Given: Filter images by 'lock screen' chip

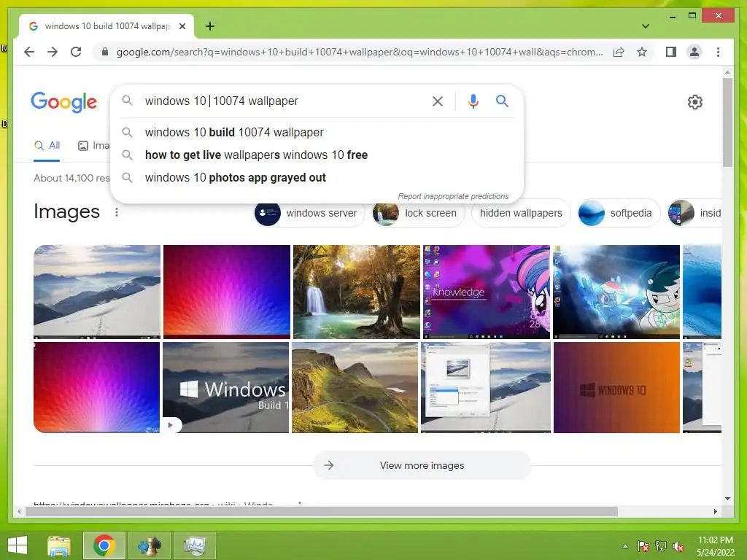Looking at the screenshot, I should pyautogui.click(x=418, y=214).
